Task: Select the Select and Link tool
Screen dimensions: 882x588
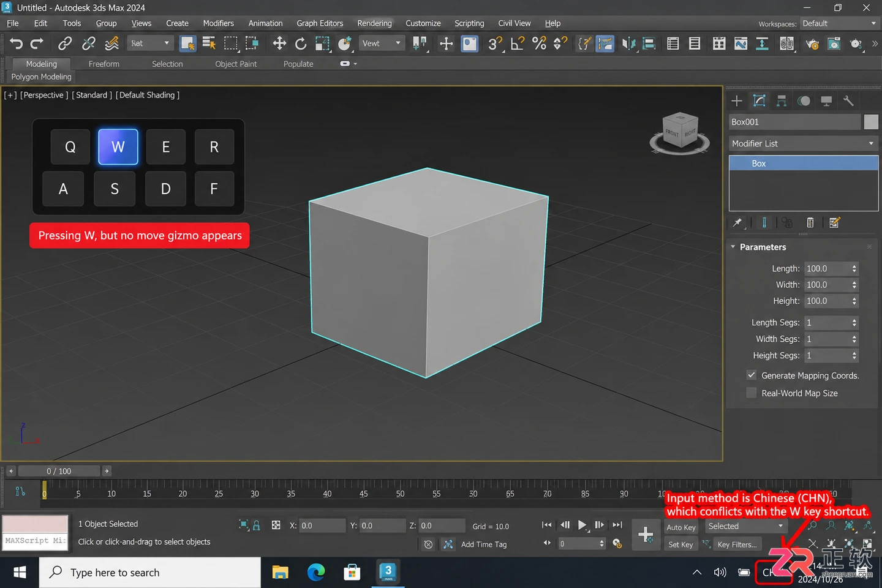Action: pyautogui.click(x=64, y=43)
